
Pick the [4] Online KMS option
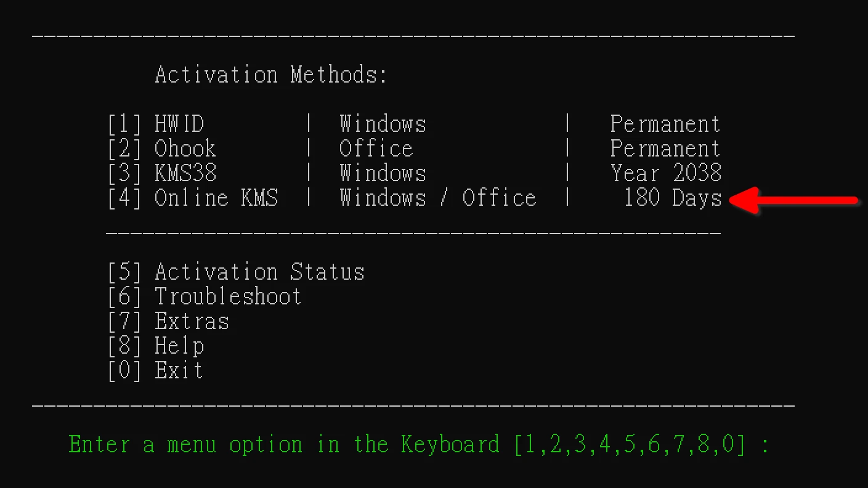192,198
